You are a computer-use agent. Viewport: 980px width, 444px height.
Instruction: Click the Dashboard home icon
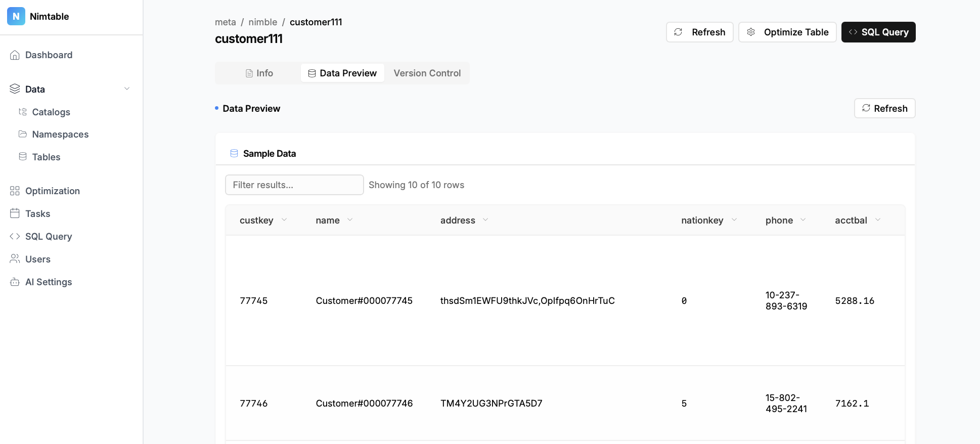pyautogui.click(x=15, y=55)
